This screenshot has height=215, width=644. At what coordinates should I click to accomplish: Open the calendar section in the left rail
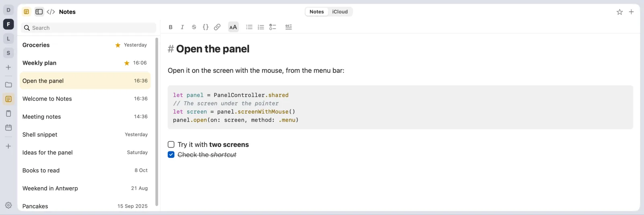[8, 128]
